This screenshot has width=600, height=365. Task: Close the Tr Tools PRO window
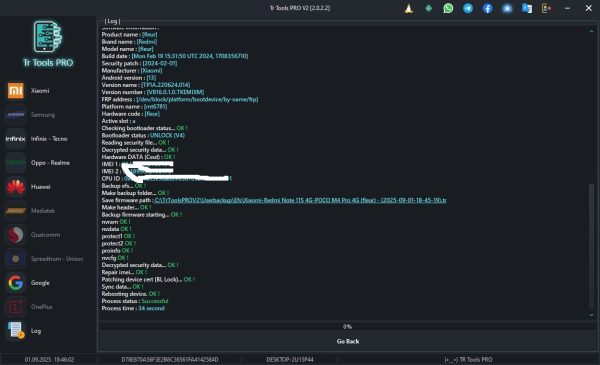tap(589, 8)
